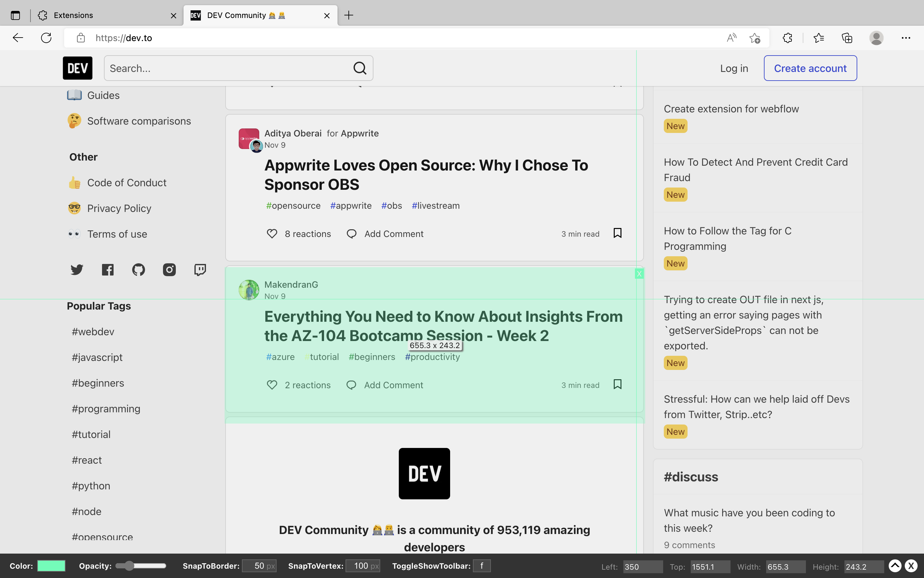Viewport: 924px width, 578px height.
Task: Bookmark the Appwrite Loves Open Source post
Action: click(x=617, y=233)
